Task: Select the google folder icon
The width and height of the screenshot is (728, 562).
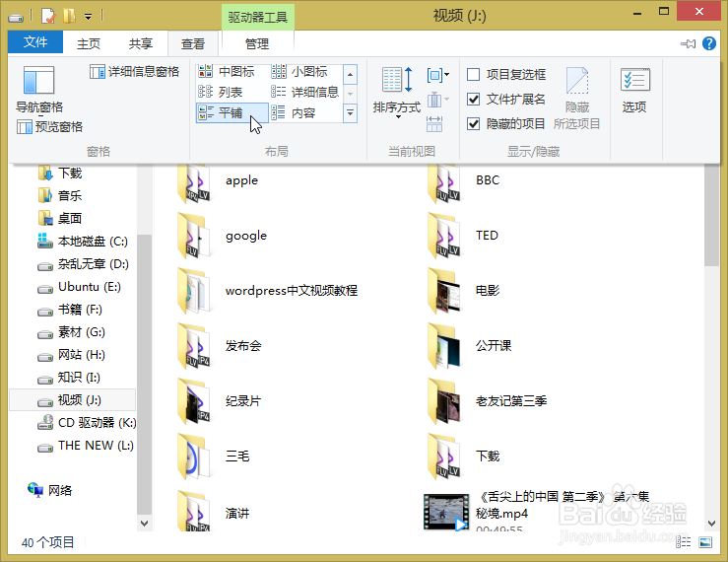Action: coord(194,236)
